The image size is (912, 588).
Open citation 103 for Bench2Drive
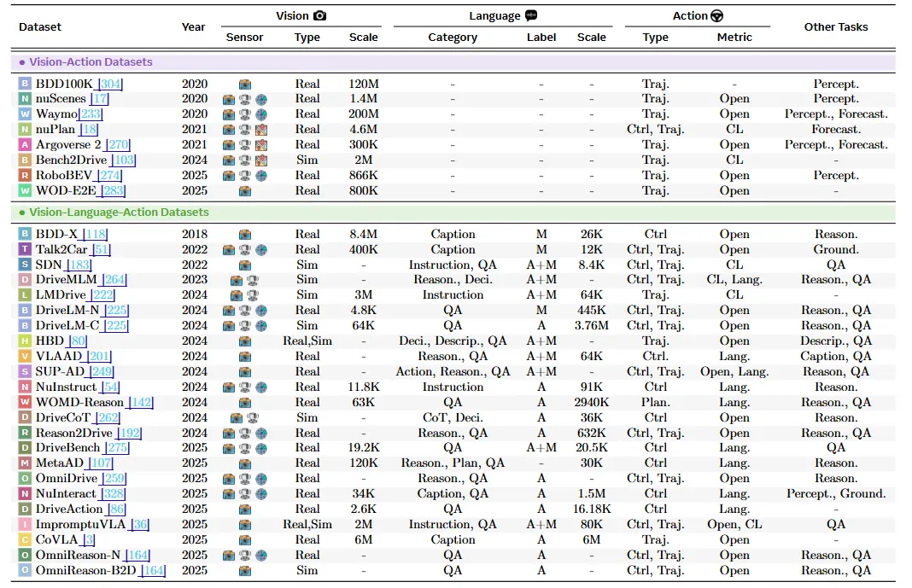123,160
